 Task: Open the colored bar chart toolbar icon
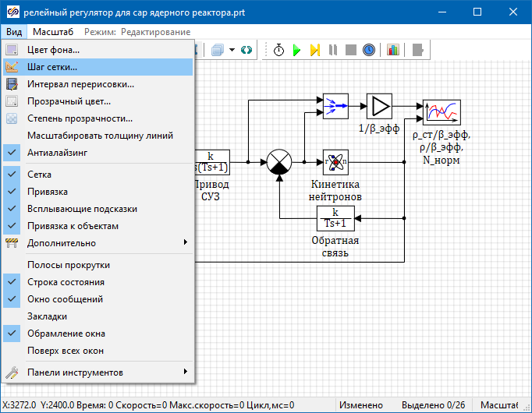tap(392, 50)
